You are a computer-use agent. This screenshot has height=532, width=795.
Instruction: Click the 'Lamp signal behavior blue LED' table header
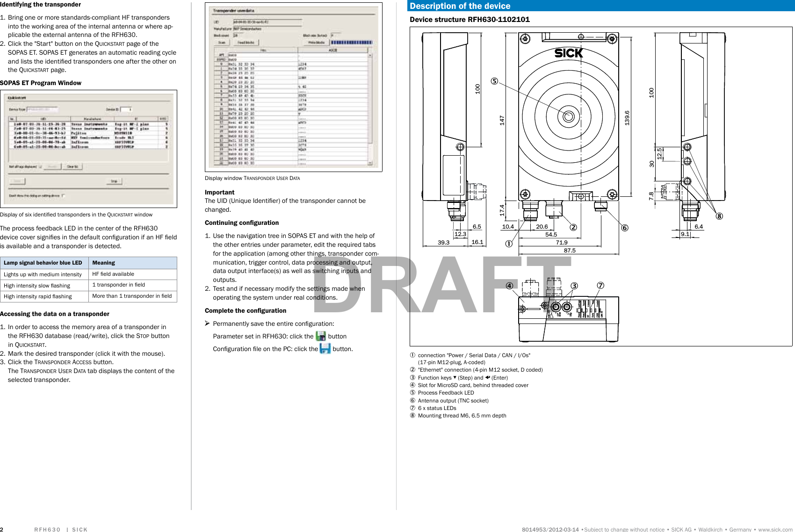[44, 263]
